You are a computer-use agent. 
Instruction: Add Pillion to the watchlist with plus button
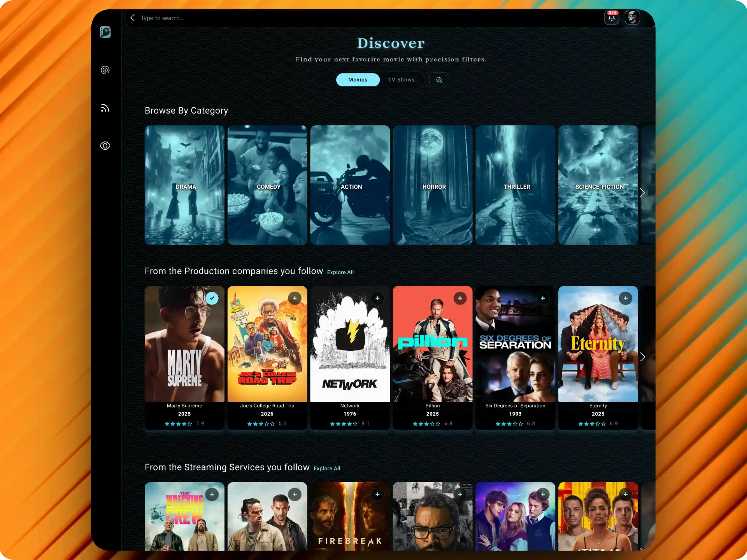(460, 298)
